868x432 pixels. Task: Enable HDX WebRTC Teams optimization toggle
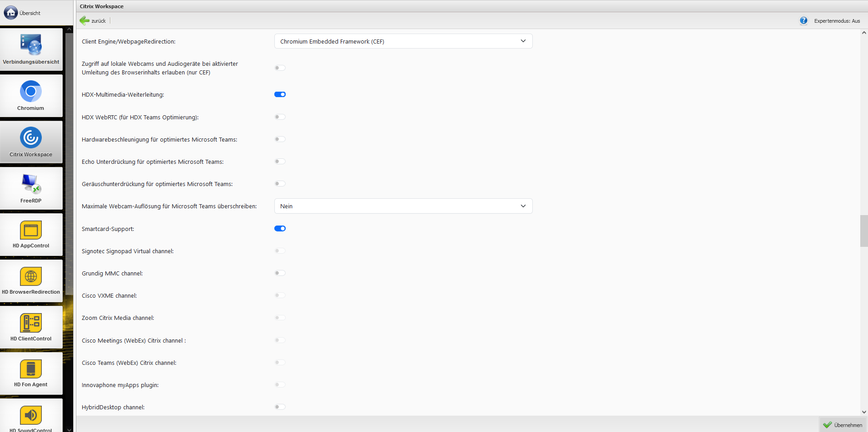[x=280, y=117]
